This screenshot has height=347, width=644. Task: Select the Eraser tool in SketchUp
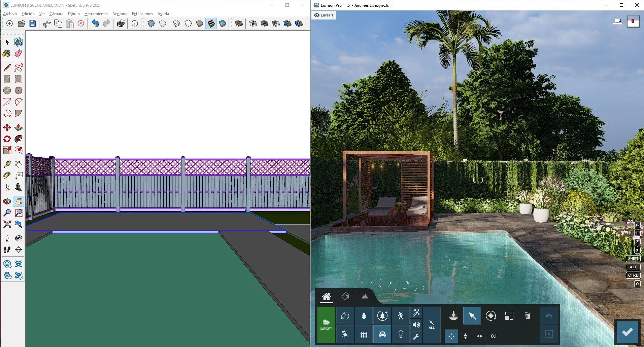[x=19, y=53]
